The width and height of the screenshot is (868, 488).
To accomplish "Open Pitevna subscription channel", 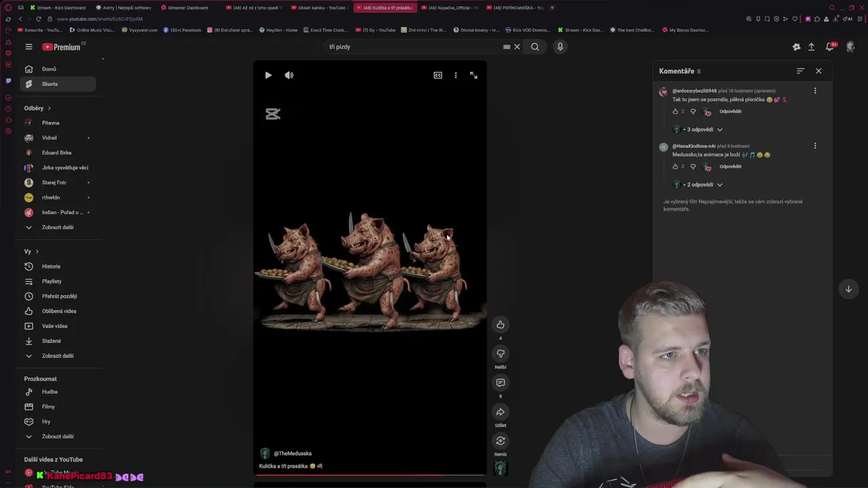I will click(58, 123).
